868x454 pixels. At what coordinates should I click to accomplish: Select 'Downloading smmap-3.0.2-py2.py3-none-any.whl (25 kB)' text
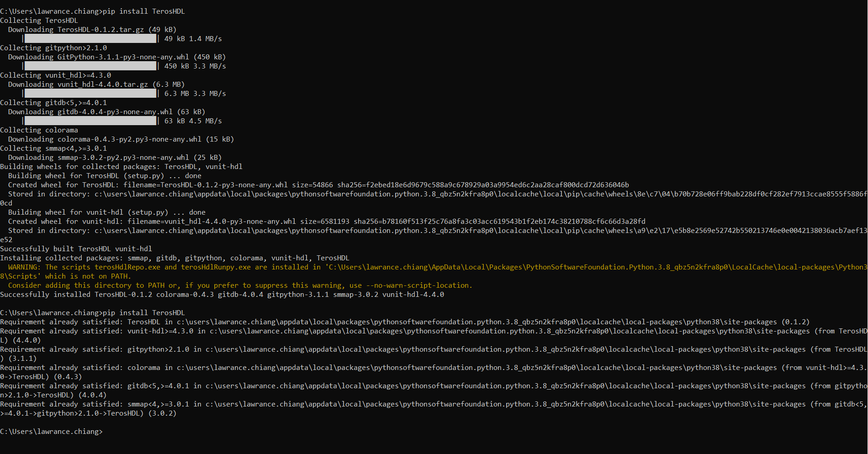[115, 158]
